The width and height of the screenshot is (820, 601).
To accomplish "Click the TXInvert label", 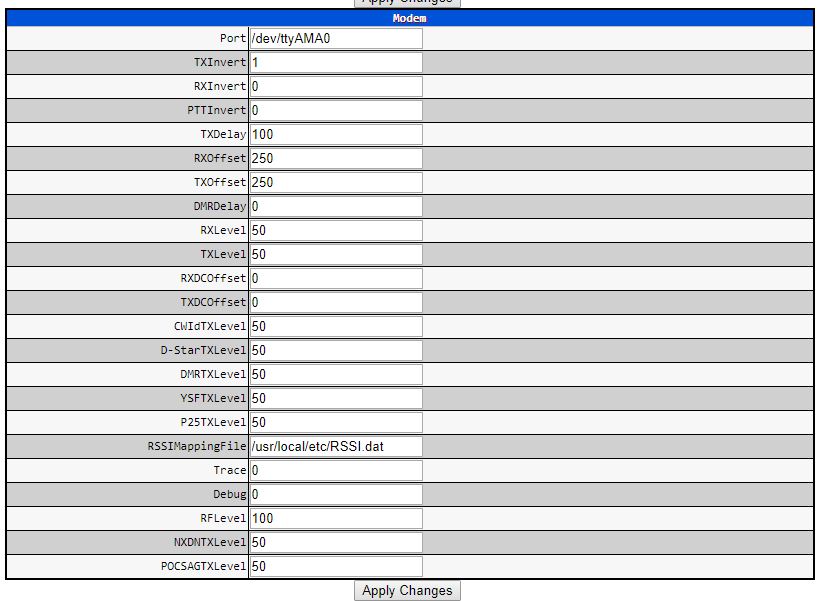I will (x=220, y=62).
